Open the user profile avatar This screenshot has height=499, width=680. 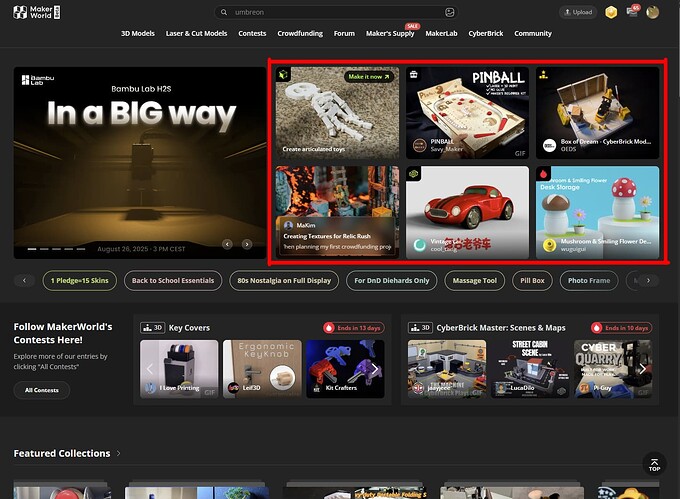tap(652, 12)
